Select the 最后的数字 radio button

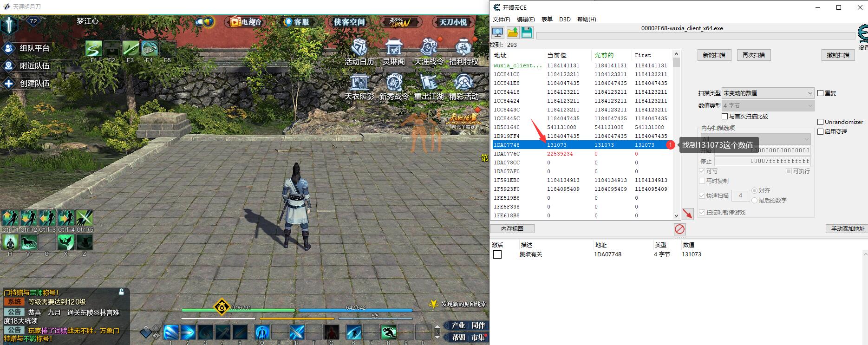[x=754, y=200]
